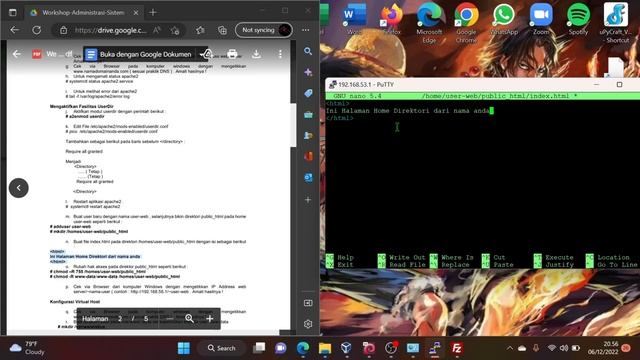The height and width of the screenshot is (360, 640).
Task: Zoom out the PDF page
Action: coord(170,319)
